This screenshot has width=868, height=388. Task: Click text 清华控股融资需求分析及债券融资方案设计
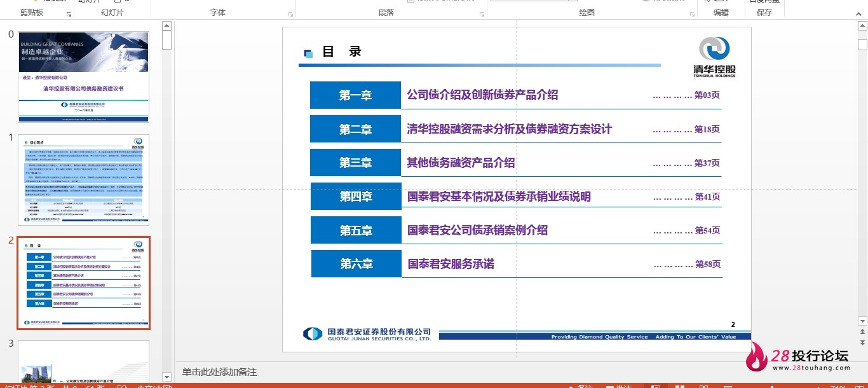tap(509, 129)
